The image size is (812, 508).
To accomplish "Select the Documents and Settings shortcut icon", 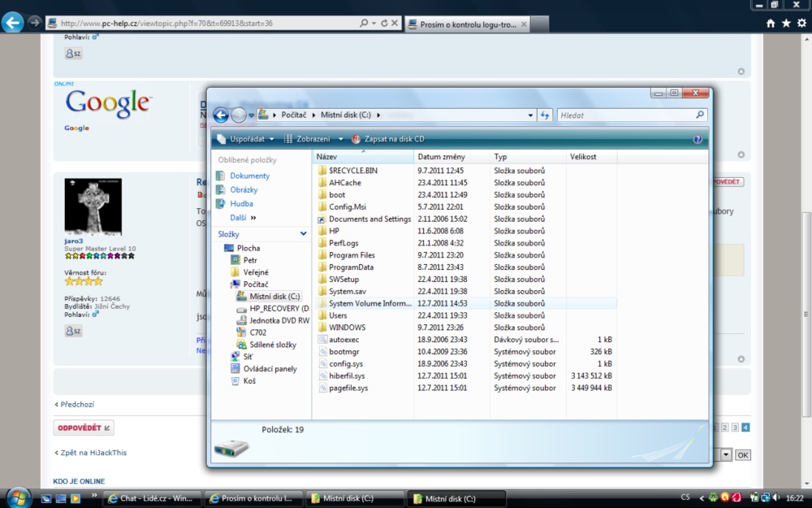I will (x=322, y=219).
